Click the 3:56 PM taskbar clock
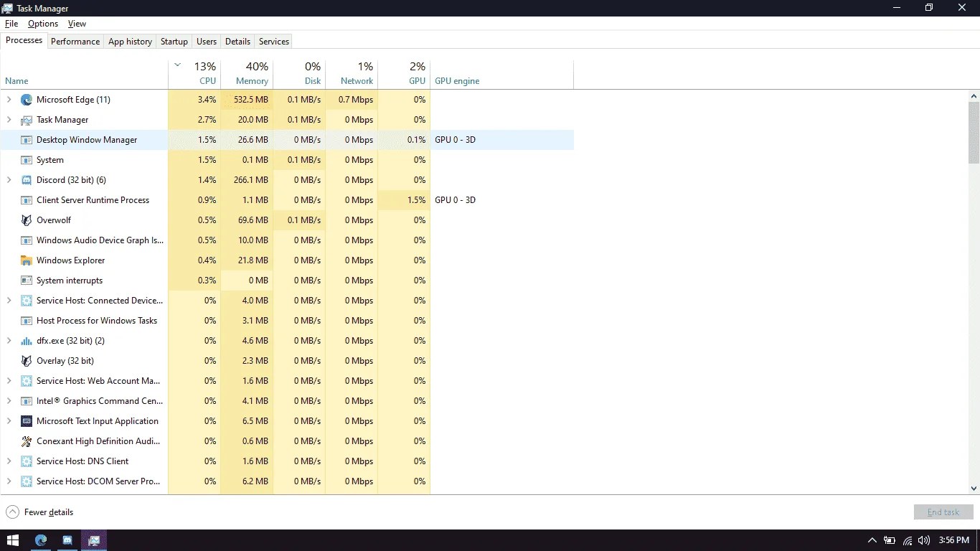This screenshot has width=980, height=551. click(x=953, y=540)
